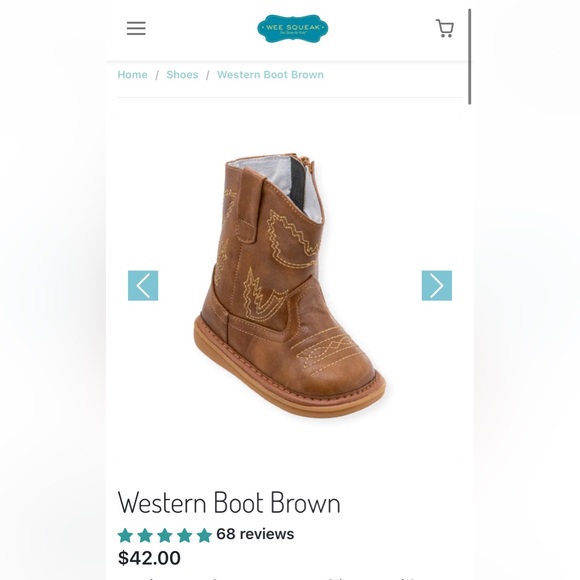Screen dimensions: 580x580
Task: Go to the Home breadcrumb
Action: click(x=132, y=75)
